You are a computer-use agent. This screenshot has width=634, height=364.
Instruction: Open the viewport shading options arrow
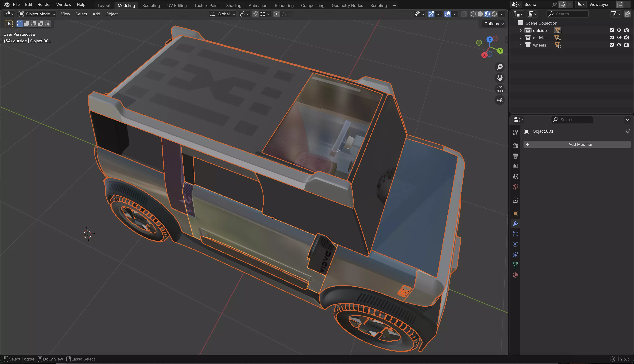501,14
